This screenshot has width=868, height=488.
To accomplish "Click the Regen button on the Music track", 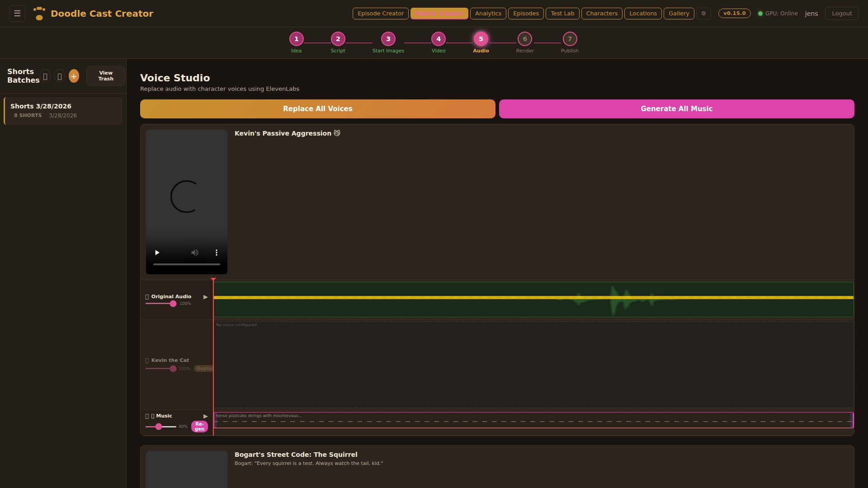I will [199, 426].
